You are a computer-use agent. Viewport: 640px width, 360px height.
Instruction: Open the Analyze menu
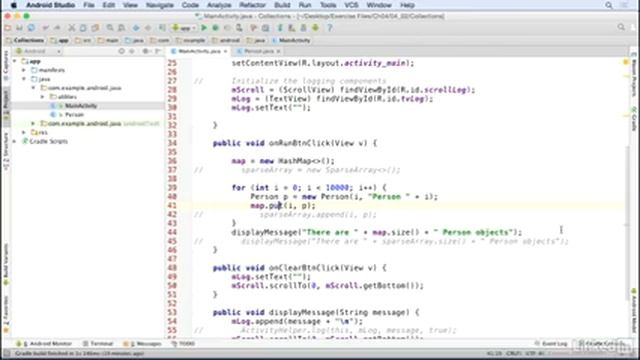pos(219,5)
